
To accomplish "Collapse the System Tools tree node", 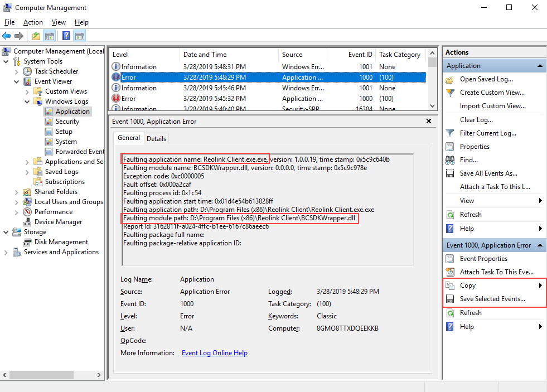I will tap(6, 61).
